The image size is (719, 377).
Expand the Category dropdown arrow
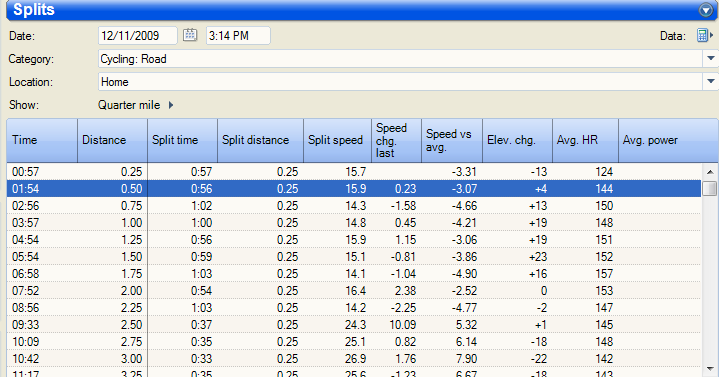pyautogui.click(x=710, y=59)
